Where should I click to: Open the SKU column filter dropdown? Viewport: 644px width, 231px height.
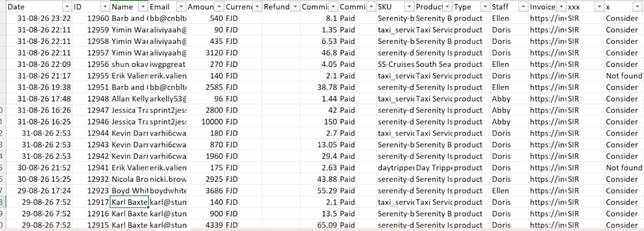[409, 6]
